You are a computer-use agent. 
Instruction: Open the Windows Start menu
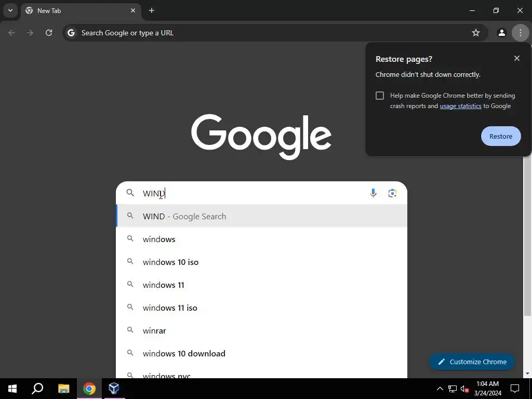pyautogui.click(x=12, y=389)
